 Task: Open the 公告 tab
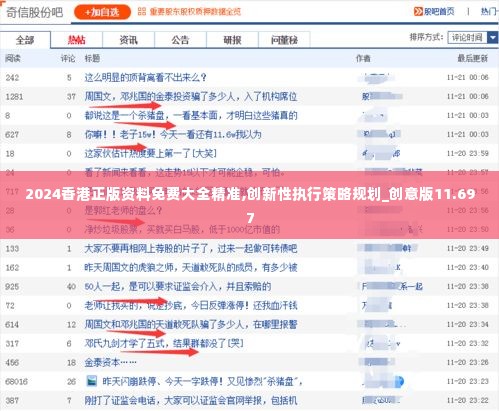[180, 40]
